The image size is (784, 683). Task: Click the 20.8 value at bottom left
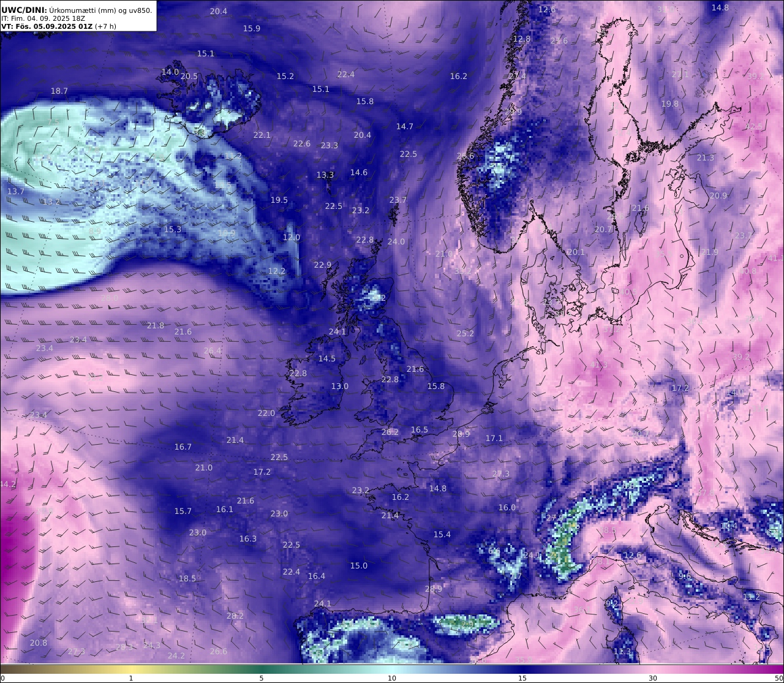(39, 643)
